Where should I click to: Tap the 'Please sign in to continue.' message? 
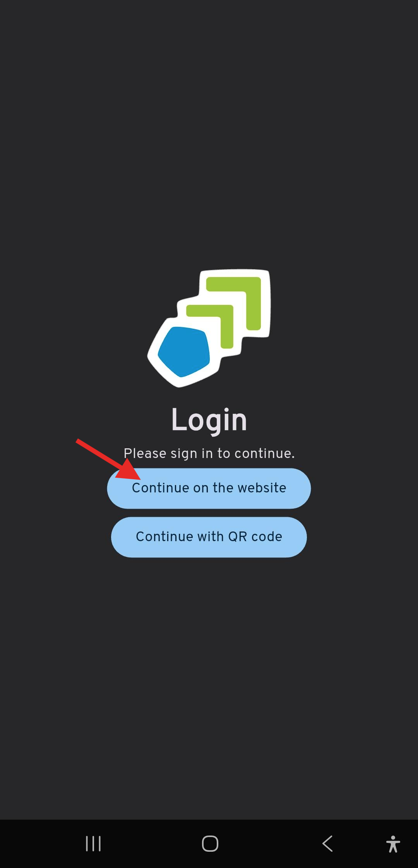pos(209,453)
